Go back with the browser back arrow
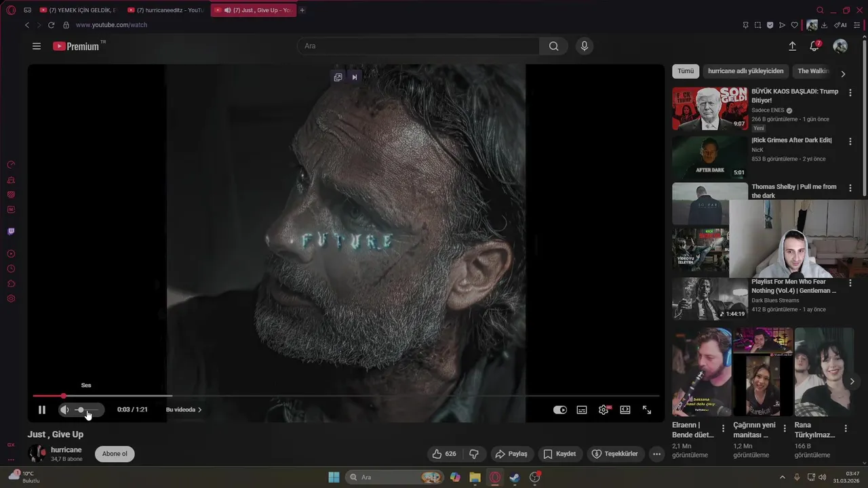Screen dimensions: 868x488 point(27,25)
